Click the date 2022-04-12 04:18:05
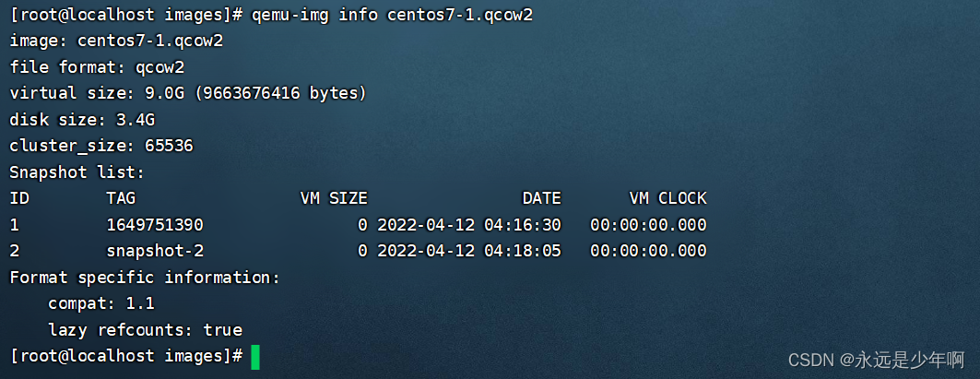Viewport: 980px width, 379px height. [468, 251]
